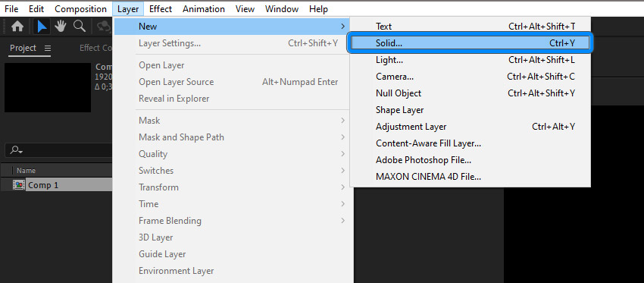This screenshot has width=644, height=283.
Task: Open the View menu
Action: click(x=245, y=8)
